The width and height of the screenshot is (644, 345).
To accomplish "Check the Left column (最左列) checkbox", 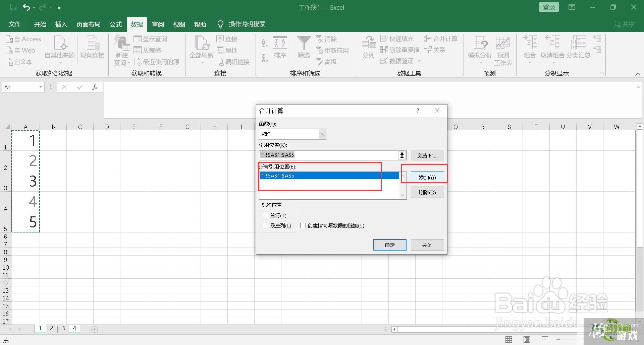I will [x=266, y=226].
